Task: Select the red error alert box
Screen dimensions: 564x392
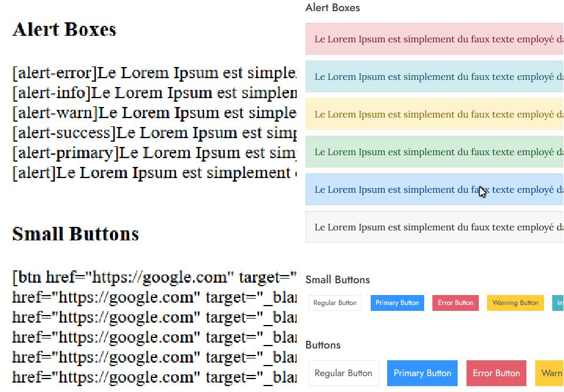Action: (x=435, y=39)
